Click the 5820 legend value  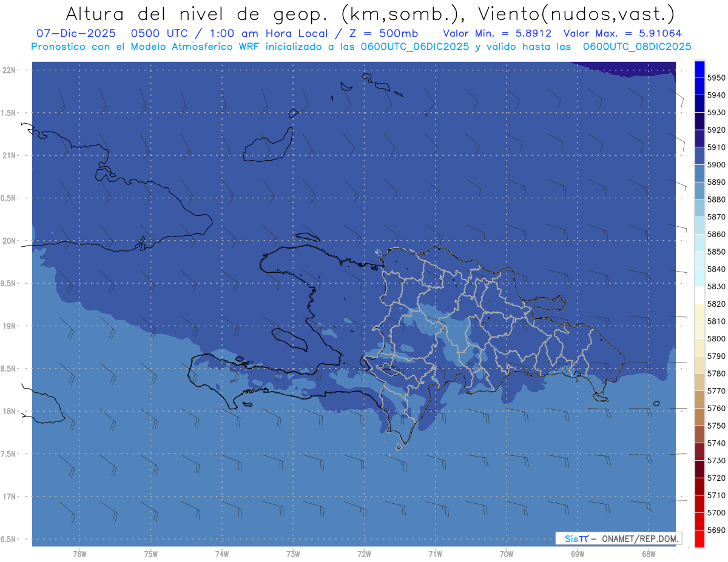(x=716, y=304)
